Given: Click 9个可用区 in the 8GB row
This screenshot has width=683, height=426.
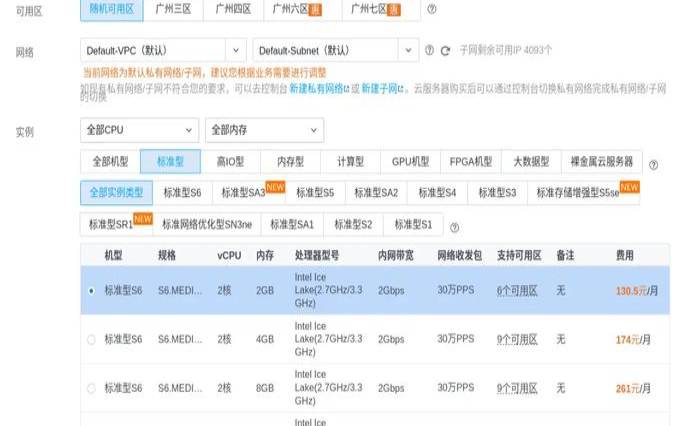Looking at the screenshot, I should [x=517, y=388].
